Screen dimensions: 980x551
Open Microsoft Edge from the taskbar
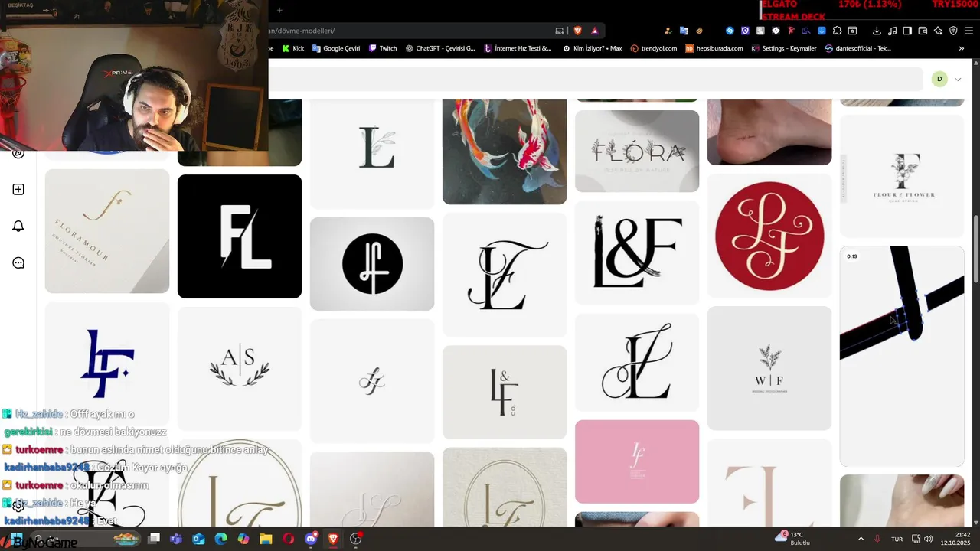[221, 539]
